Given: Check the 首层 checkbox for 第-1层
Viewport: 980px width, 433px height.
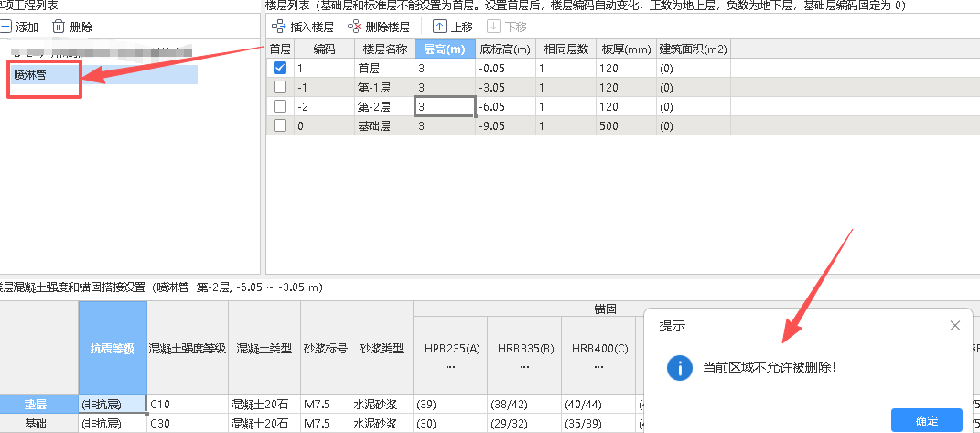Looking at the screenshot, I should click(x=280, y=88).
